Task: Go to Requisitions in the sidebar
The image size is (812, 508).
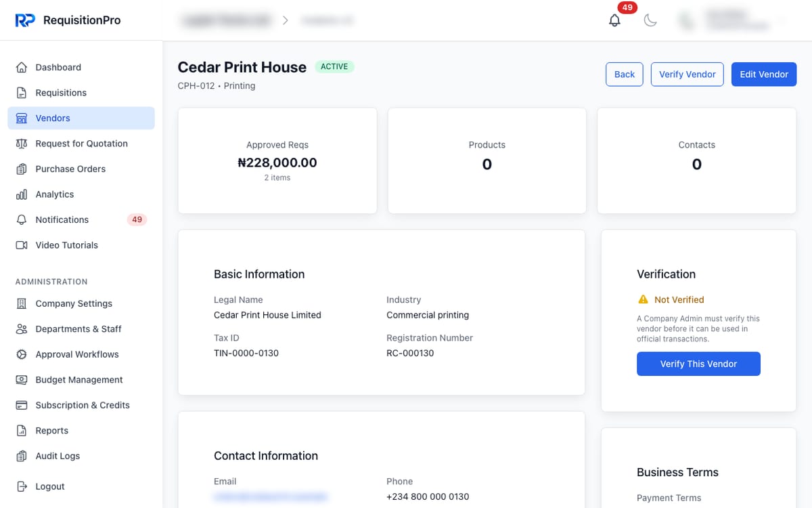Action: pyautogui.click(x=81, y=93)
